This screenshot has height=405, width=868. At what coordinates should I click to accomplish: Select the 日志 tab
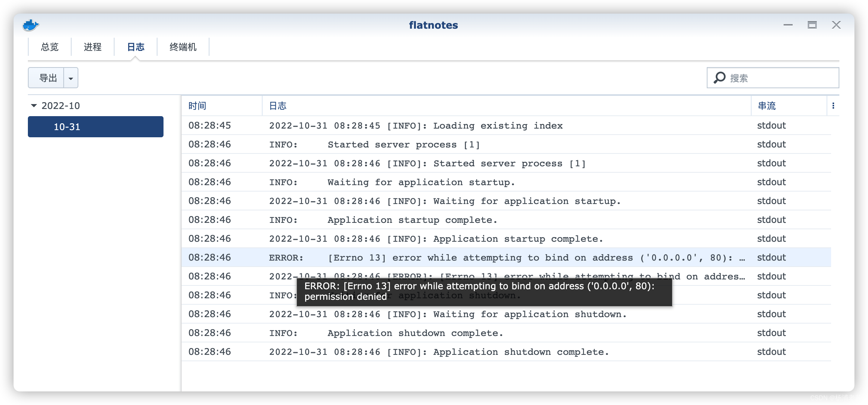136,47
